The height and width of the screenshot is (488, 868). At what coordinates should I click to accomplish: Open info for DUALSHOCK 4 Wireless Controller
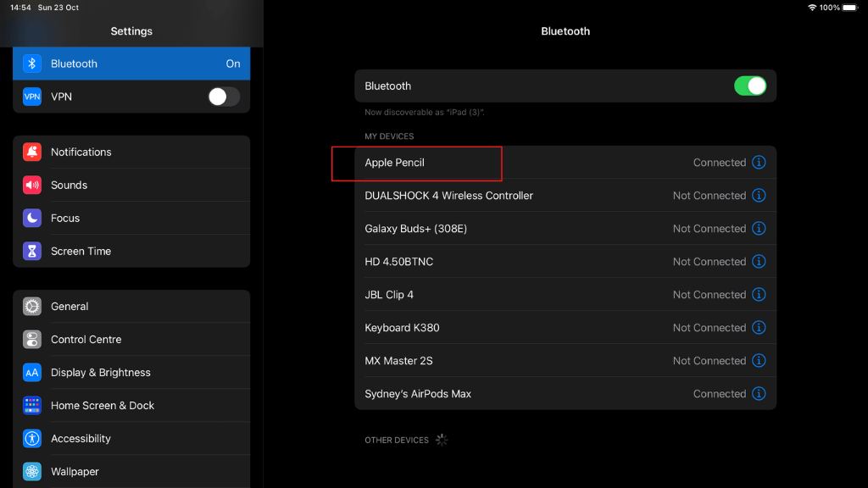[759, 196]
